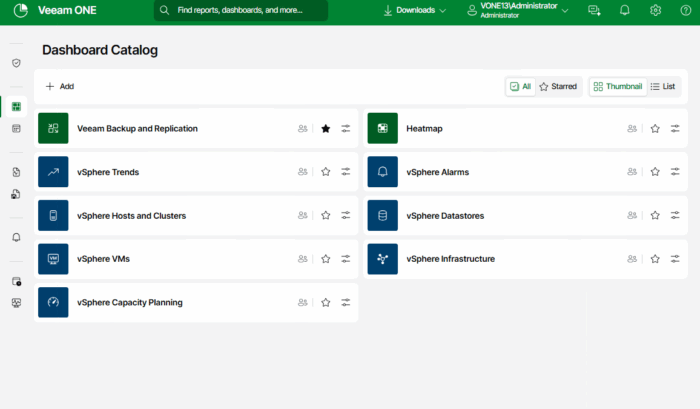Select the dashboards grid icon in sidebar

tap(17, 106)
